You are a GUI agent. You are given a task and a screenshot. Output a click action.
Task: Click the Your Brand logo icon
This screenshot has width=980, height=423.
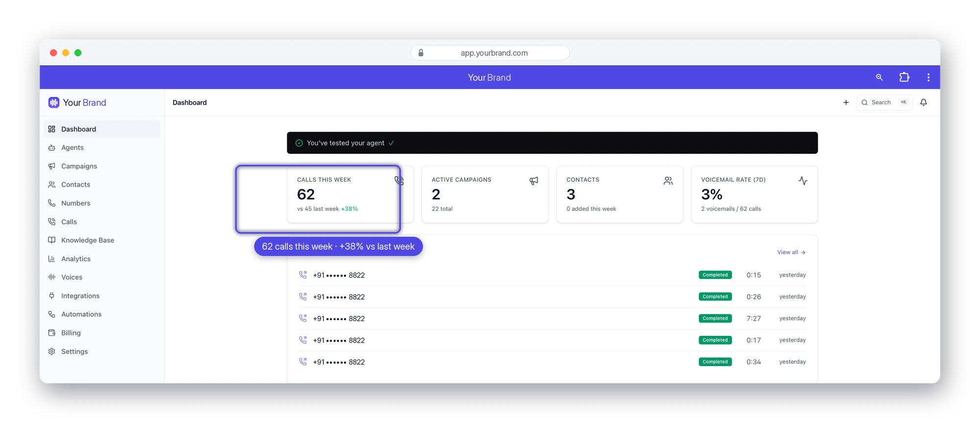coord(54,102)
